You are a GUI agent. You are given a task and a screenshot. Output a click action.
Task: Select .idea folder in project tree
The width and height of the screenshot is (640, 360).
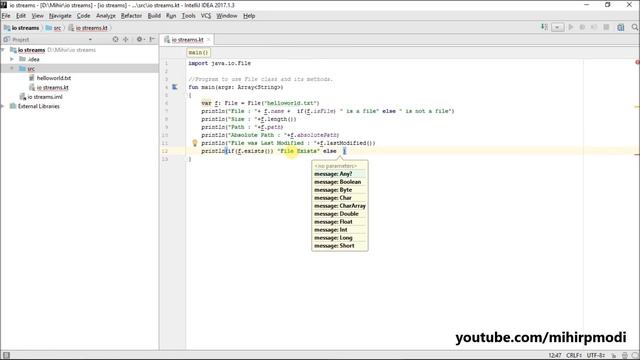(x=33, y=59)
